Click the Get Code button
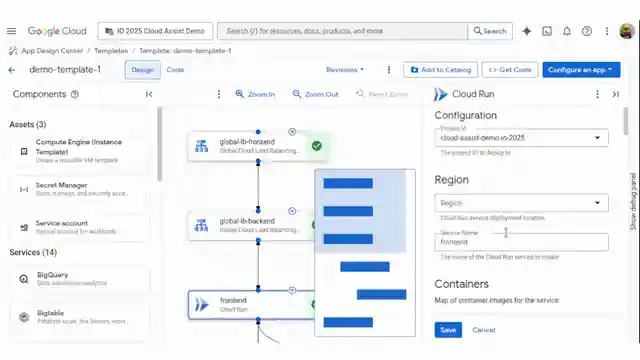The height and width of the screenshot is (360, 640). (510, 70)
